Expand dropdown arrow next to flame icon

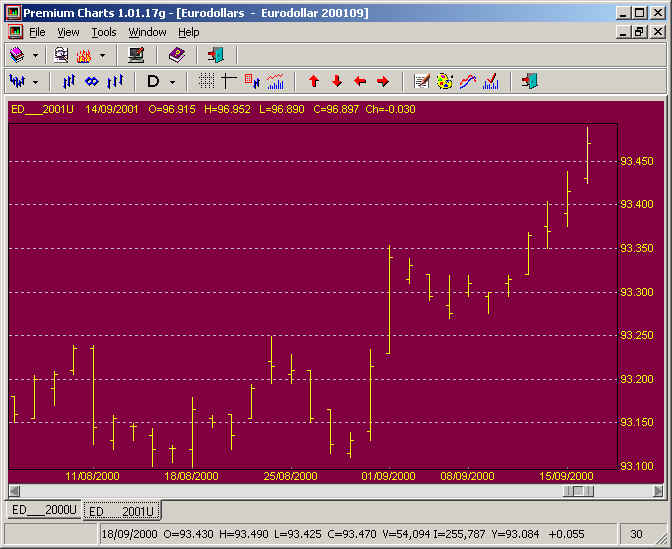point(102,55)
